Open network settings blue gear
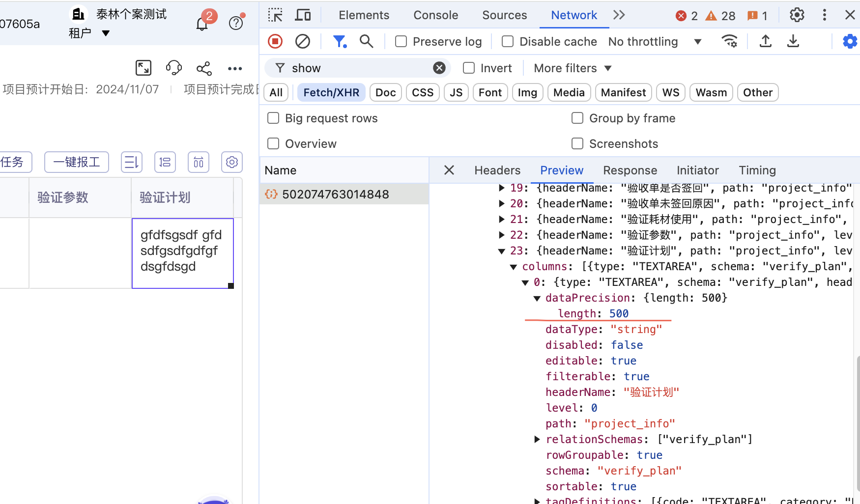Image resolution: width=860 pixels, height=504 pixels. (x=850, y=41)
